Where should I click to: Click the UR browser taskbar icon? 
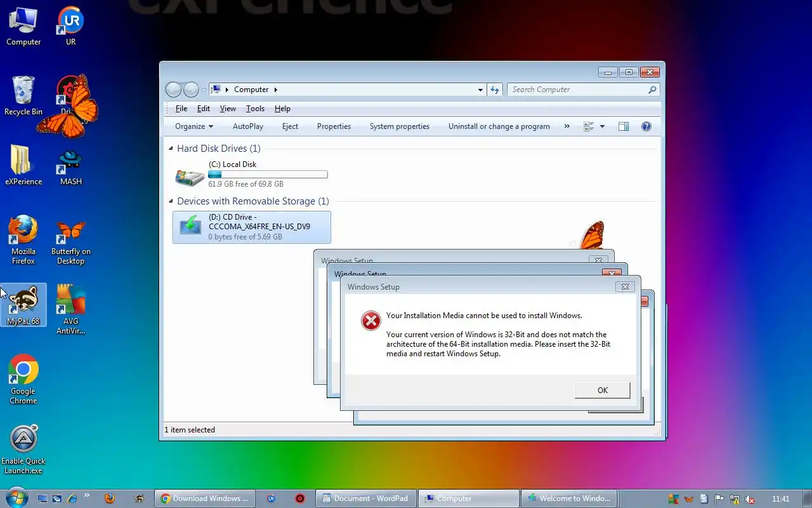tap(271, 498)
